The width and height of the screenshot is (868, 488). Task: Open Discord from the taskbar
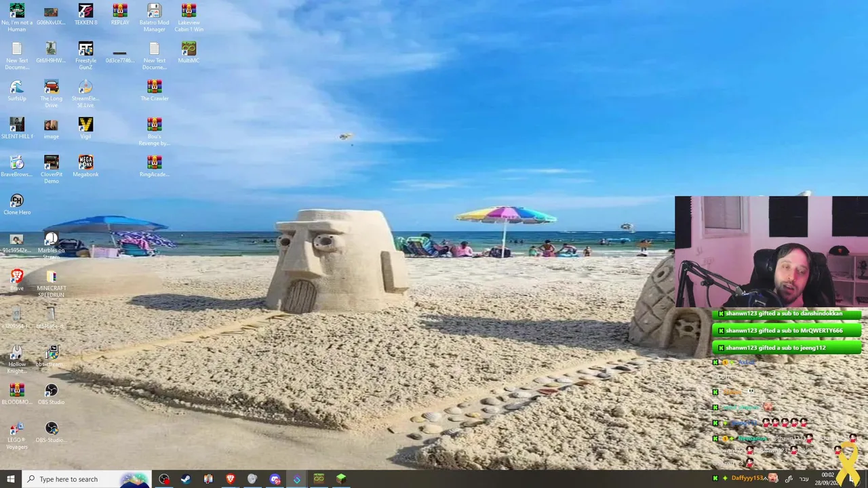pyautogui.click(x=275, y=479)
